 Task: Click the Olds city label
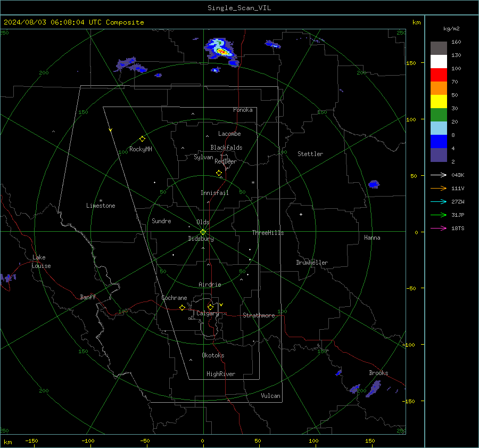[203, 222]
